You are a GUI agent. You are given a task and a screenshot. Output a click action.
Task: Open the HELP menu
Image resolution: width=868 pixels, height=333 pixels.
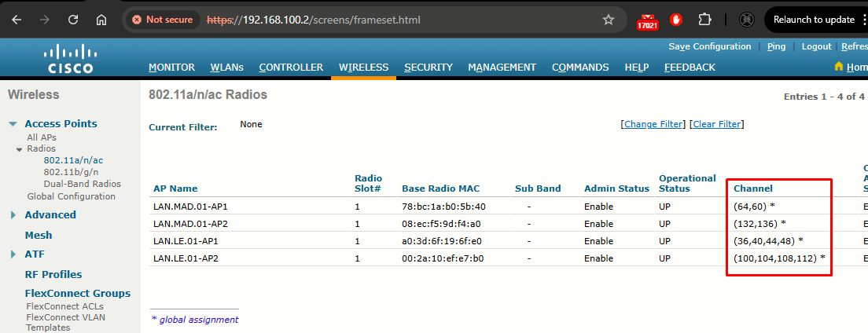pyautogui.click(x=637, y=68)
